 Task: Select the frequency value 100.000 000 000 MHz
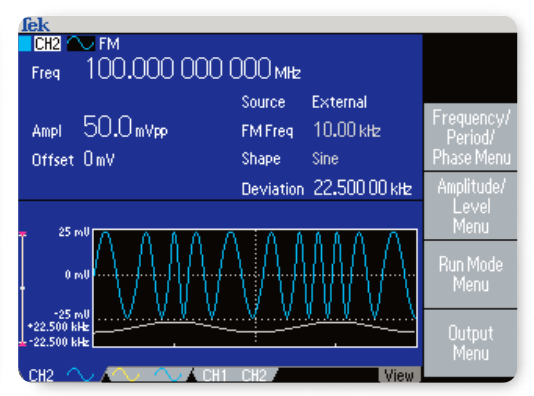pyautogui.click(x=193, y=69)
